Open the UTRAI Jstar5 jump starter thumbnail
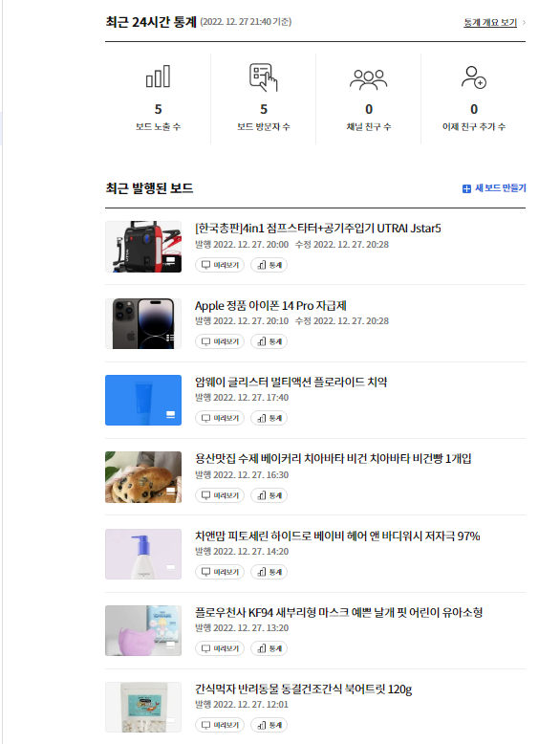 pos(143,247)
